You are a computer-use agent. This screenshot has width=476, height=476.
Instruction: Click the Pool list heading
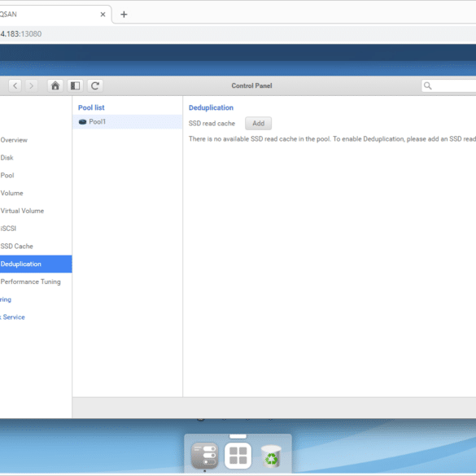[x=91, y=107]
